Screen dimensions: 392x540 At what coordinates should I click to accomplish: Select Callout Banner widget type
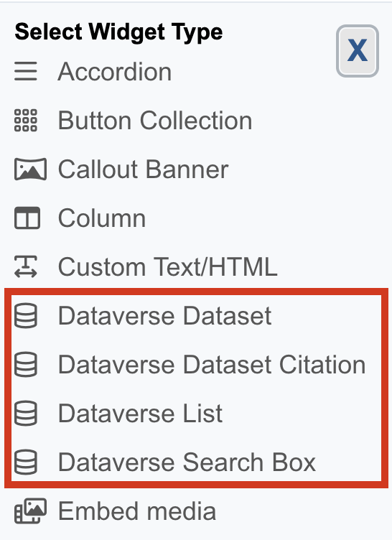144,169
